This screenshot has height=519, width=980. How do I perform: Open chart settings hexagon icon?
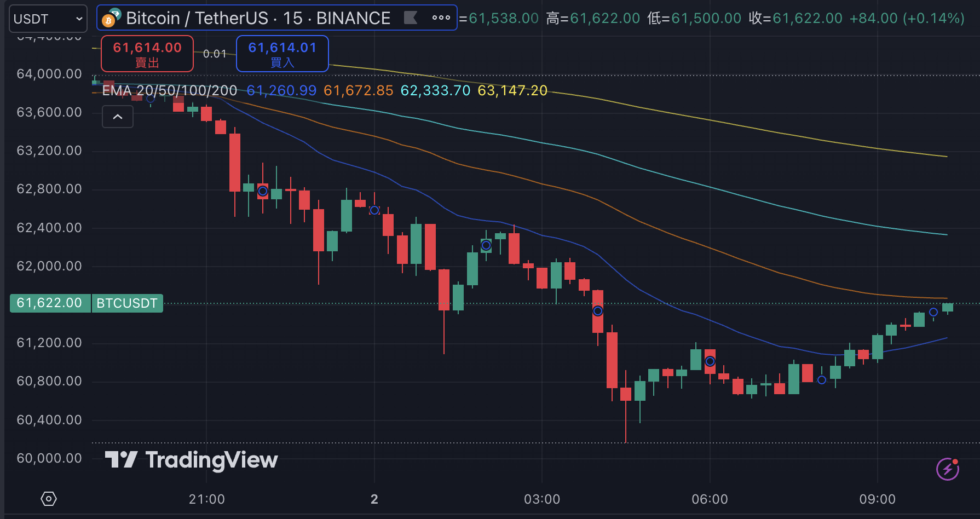49,499
